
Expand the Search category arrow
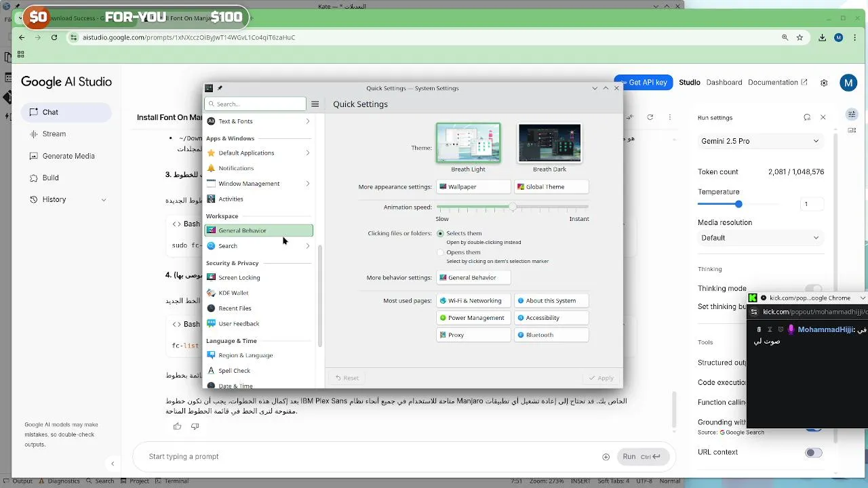coord(307,246)
